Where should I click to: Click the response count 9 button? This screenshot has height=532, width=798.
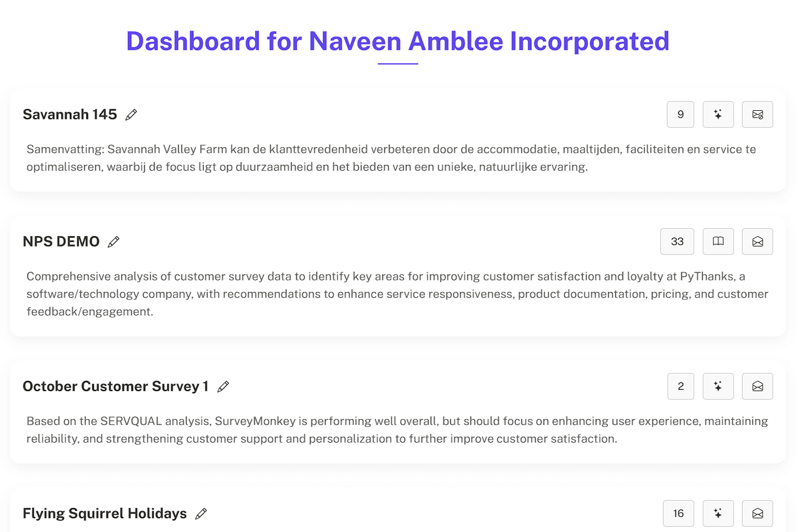click(681, 115)
